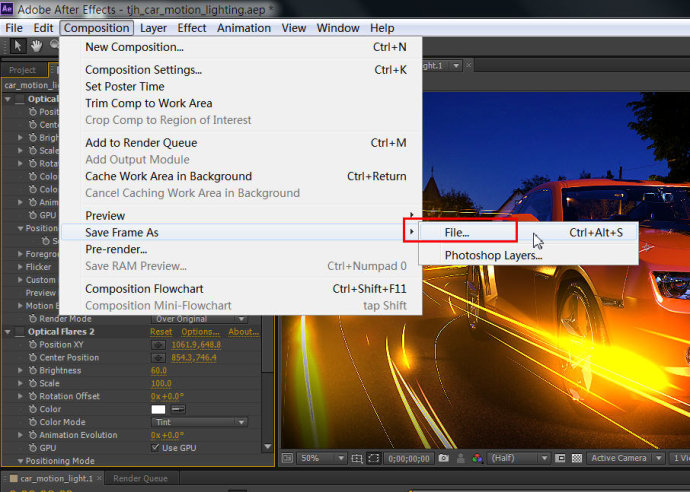Click the Brightness value 60.0
The image size is (690, 492).
point(159,371)
